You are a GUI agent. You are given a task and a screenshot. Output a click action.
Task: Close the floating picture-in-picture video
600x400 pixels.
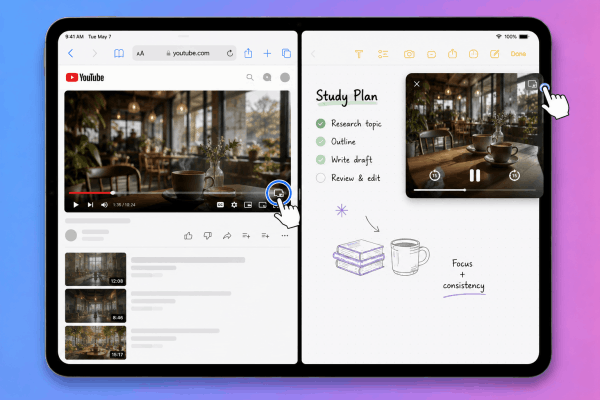tap(417, 84)
